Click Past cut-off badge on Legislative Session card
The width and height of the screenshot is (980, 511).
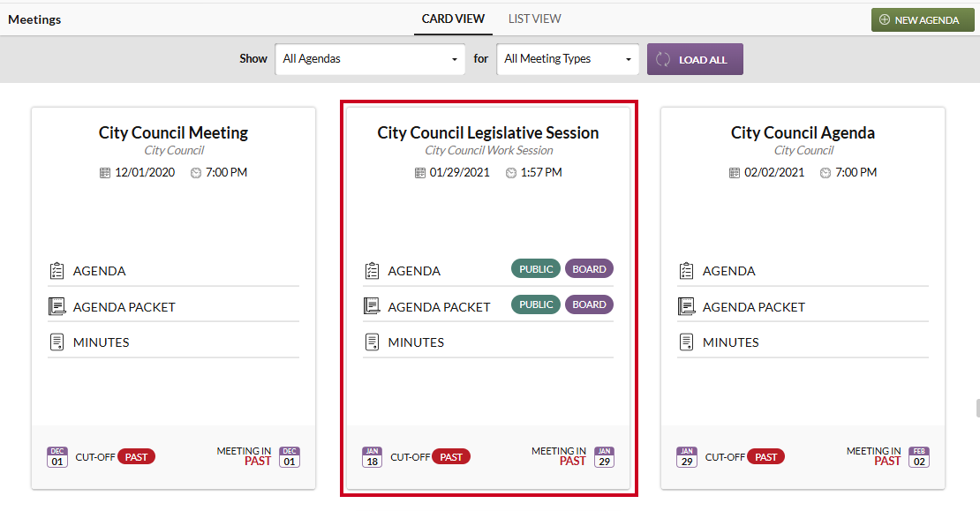(x=451, y=456)
